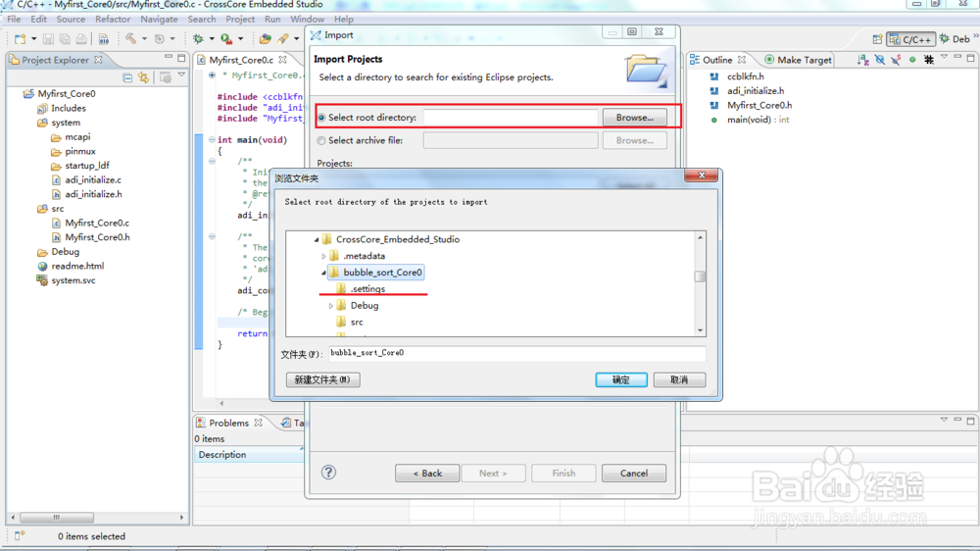The image size is (980, 551).
Task: Open the Debug configurations dropdown arrow
Action: point(212,39)
